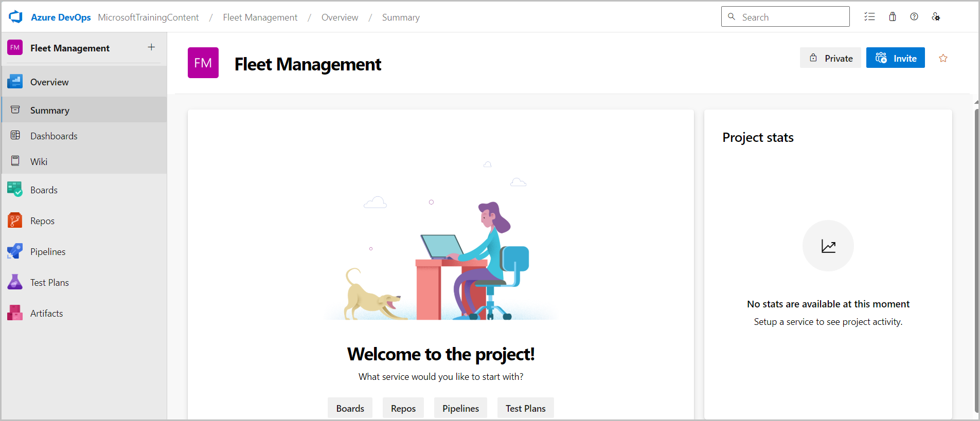Click 'What service would you like to start with?' text

tap(441, 377)
